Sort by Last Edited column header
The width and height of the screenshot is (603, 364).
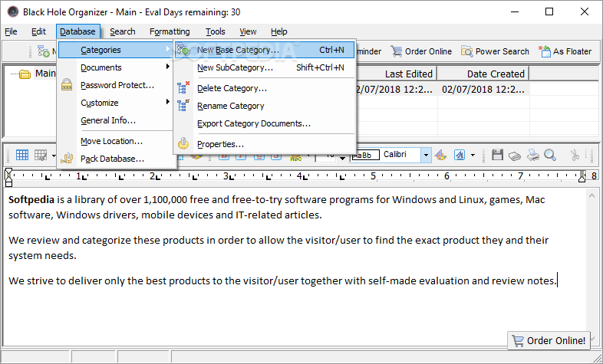(x=397, y=74)
